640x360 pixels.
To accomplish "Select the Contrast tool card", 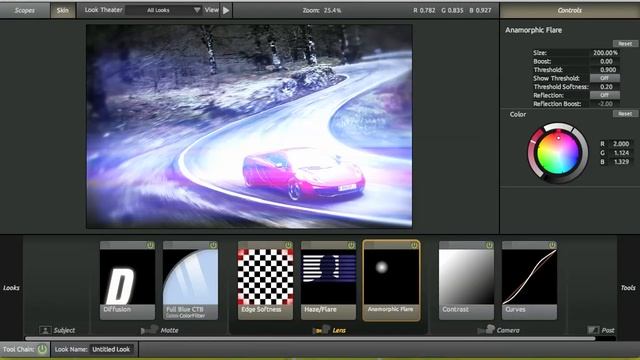I will pyautogui.click(x=466, y=280).
